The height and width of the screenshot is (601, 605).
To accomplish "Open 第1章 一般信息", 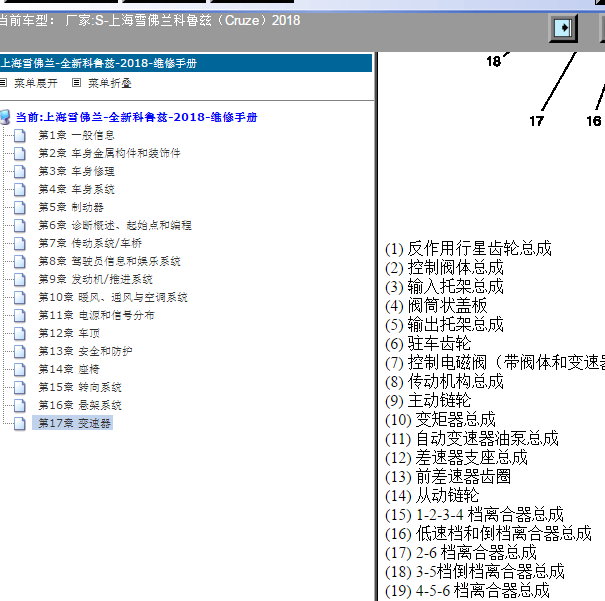I will tap(76, 135).
